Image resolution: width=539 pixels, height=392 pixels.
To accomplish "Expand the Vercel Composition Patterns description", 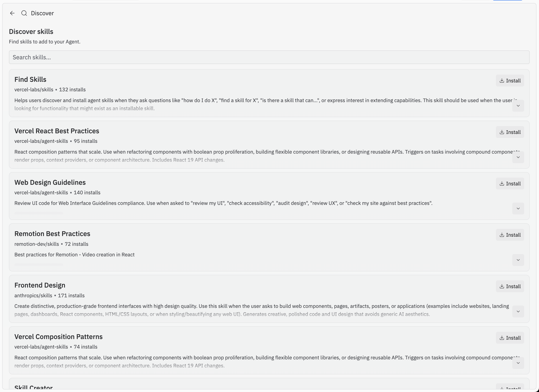I will pos(518,363).
